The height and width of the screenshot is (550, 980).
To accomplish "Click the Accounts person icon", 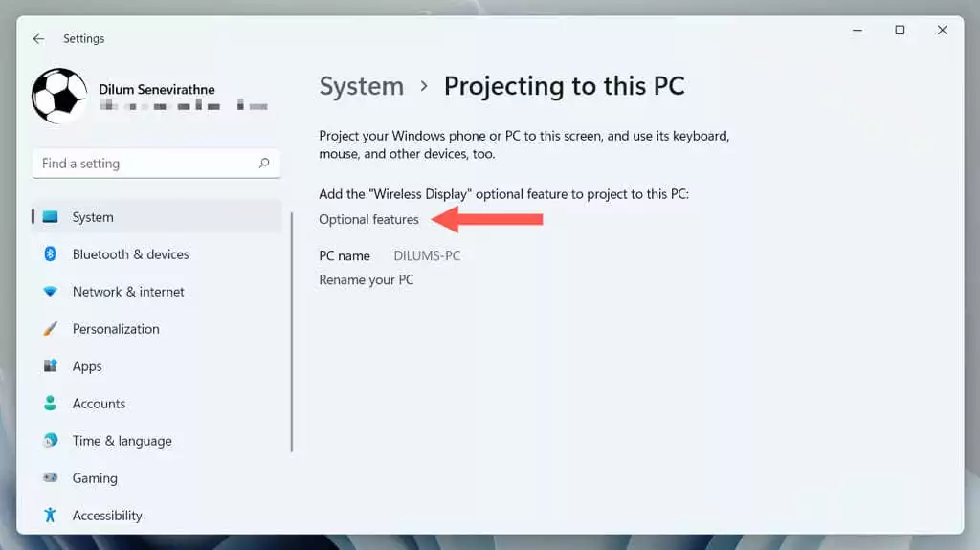I will (x=50, y=403).
